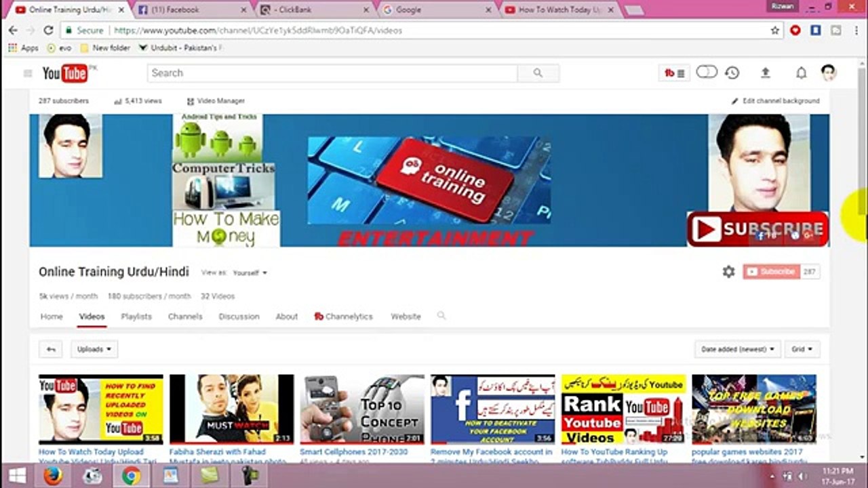The width and height of the screenshot is (868, 488).
Task: Open the Apps bookmarks shortcut
Action: (23, 48)
